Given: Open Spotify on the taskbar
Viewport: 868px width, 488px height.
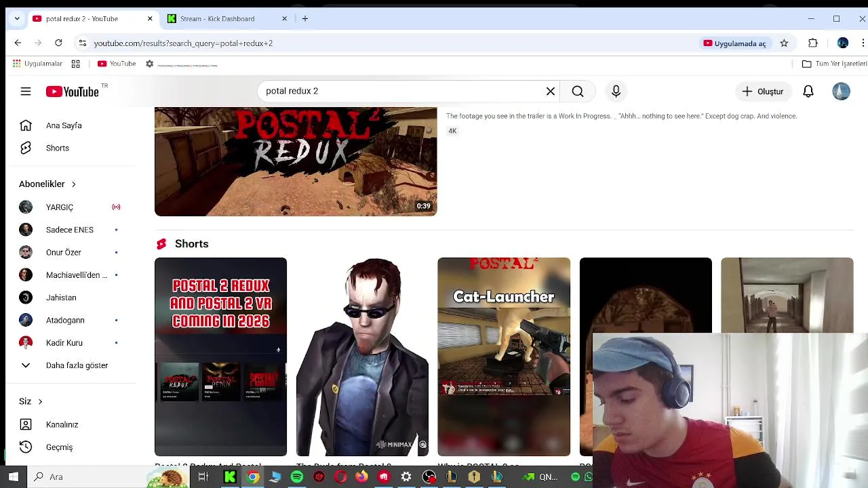Looking at the screenshot, I should [297, 477].
